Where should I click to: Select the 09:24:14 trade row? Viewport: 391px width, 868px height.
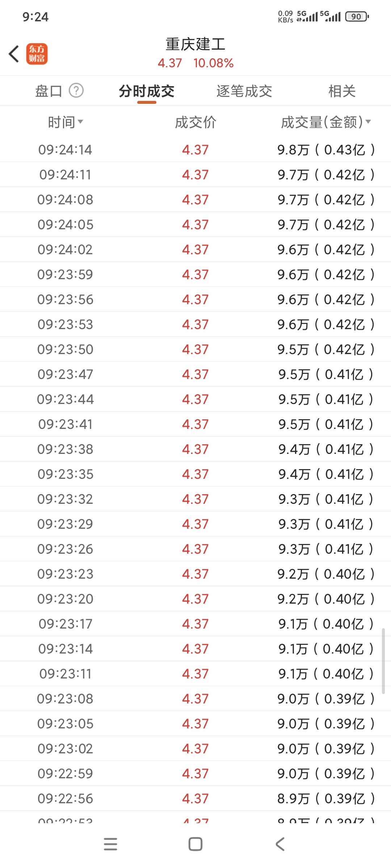(195, 150)
